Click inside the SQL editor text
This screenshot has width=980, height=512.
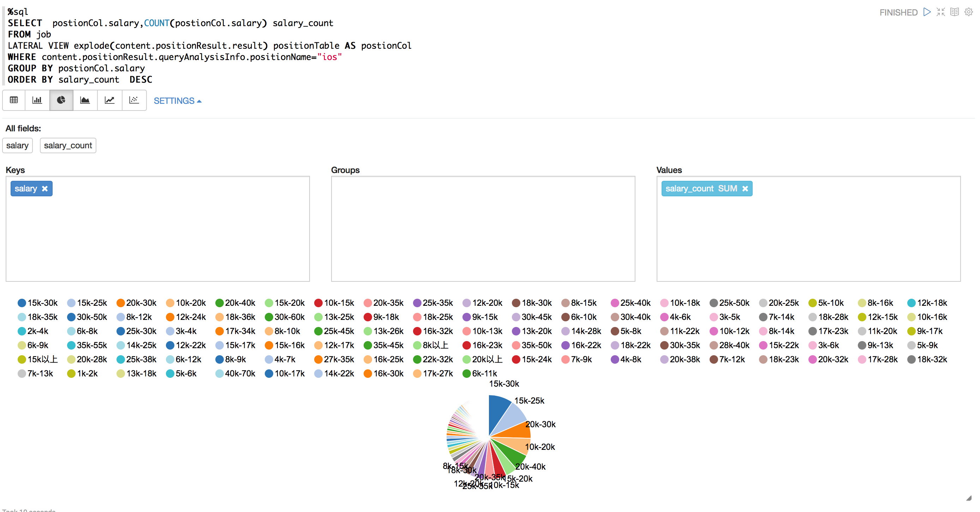point(209,46)
